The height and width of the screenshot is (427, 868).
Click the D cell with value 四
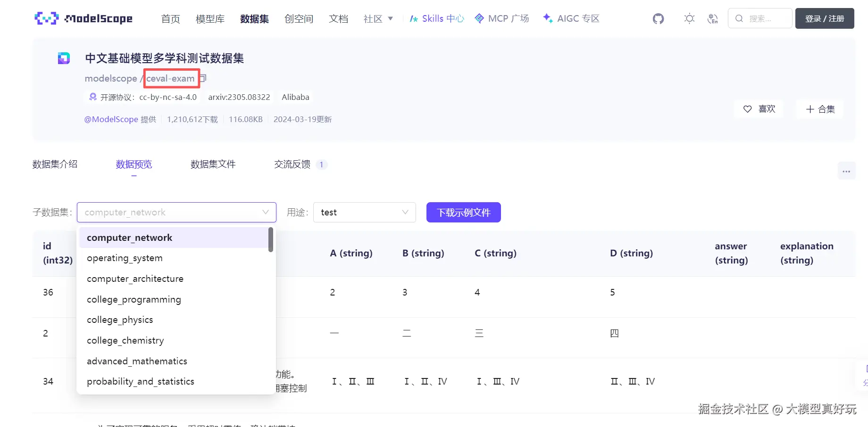click(x=614, y=333)
